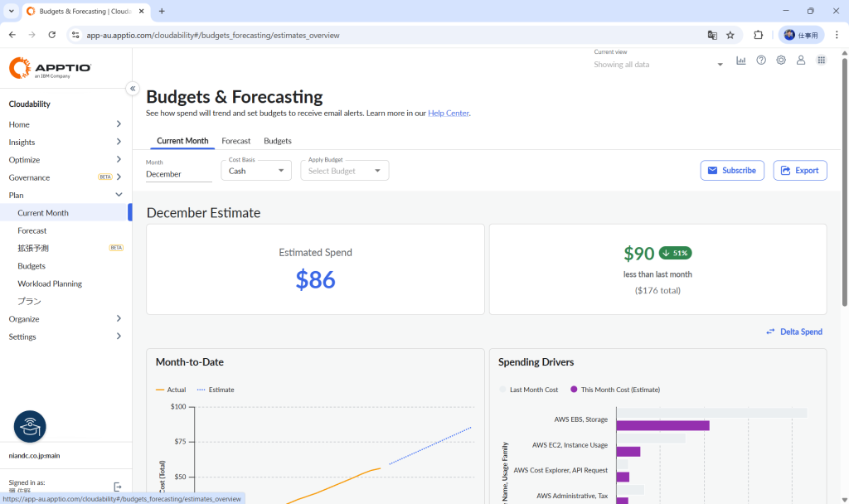Open the help question mark icon
The width and height of the screenshot is (849, 504).
point(761,60)
